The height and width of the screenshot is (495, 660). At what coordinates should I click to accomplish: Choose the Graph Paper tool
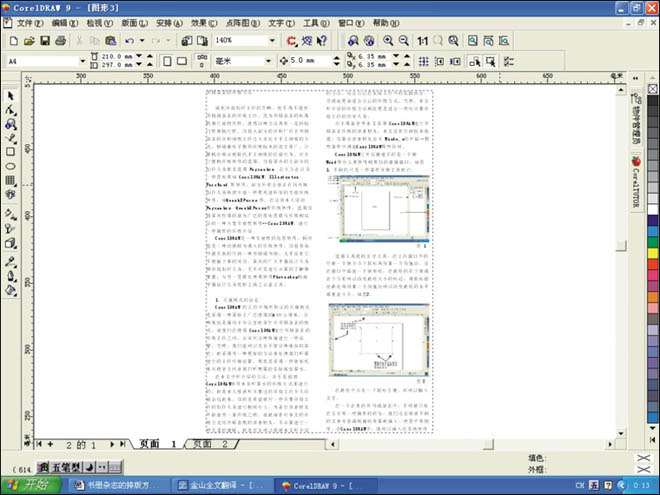(10, 180)
